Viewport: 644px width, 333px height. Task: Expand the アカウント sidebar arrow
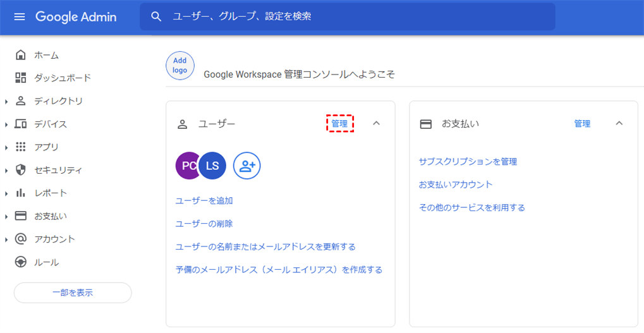pos(6,239)
